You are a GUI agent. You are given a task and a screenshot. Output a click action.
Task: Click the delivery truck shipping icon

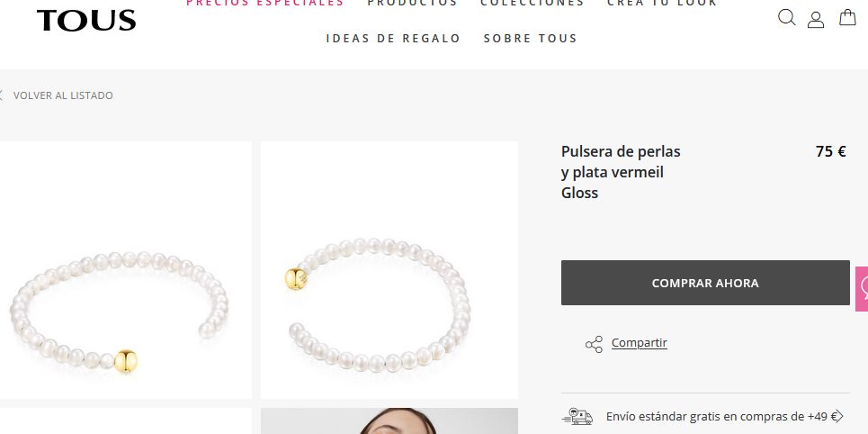point(577,416)
